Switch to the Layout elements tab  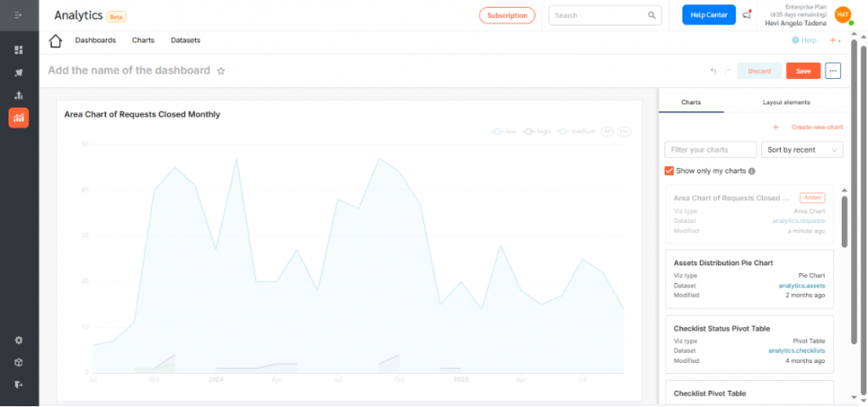[x=786, y=103]
